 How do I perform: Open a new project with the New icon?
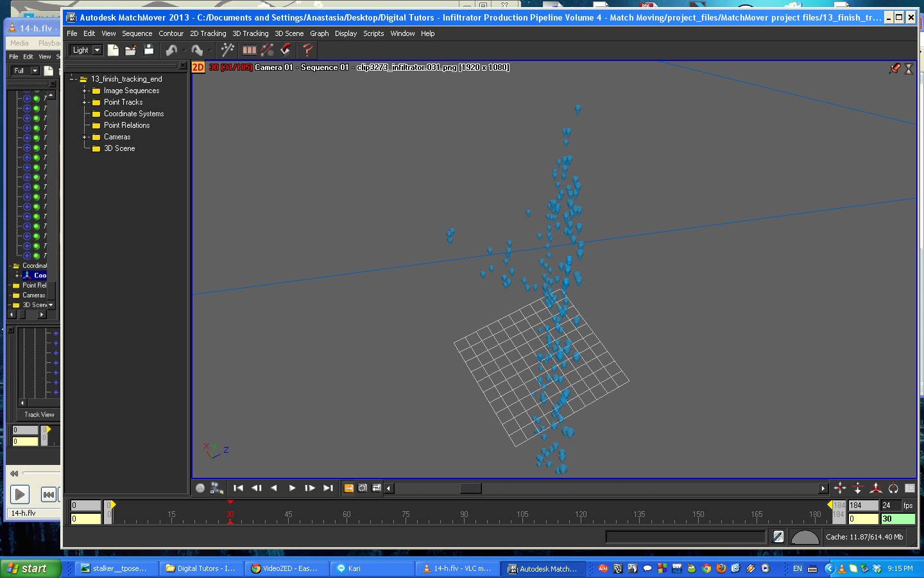click(x=113, y=49)
